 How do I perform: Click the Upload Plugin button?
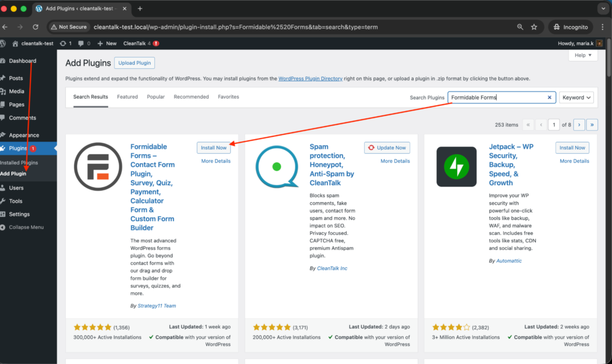134,62
